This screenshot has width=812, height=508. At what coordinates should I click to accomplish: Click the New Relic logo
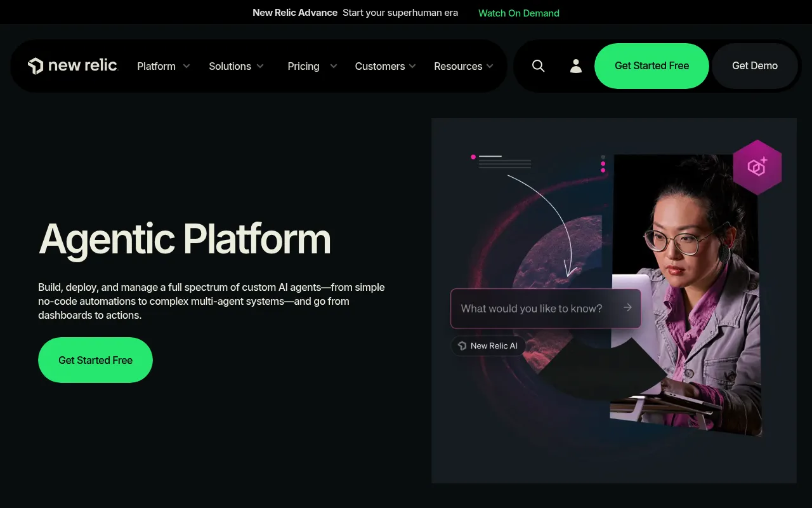pyautogui.click(x=72, y=65)
